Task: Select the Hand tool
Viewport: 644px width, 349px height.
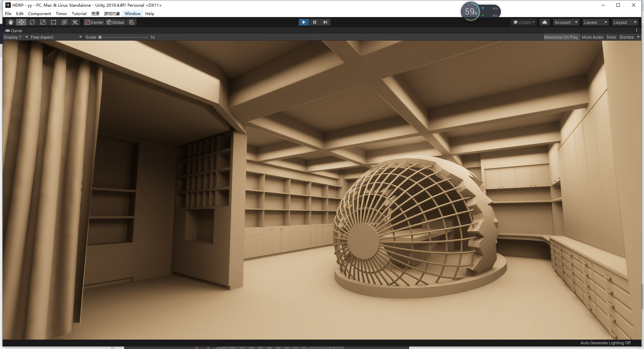Action: tap(10, 22)
